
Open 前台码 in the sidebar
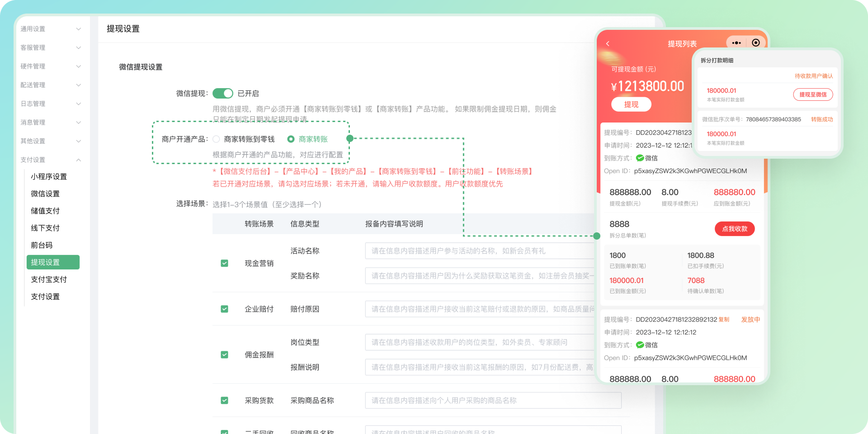(x=42, y=245)
